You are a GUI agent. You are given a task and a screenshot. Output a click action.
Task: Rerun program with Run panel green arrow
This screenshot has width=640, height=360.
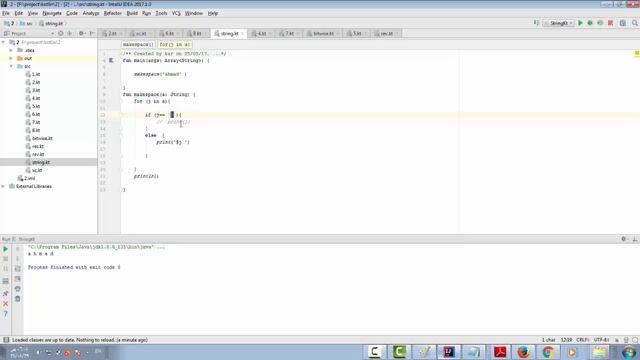[6, 249]
